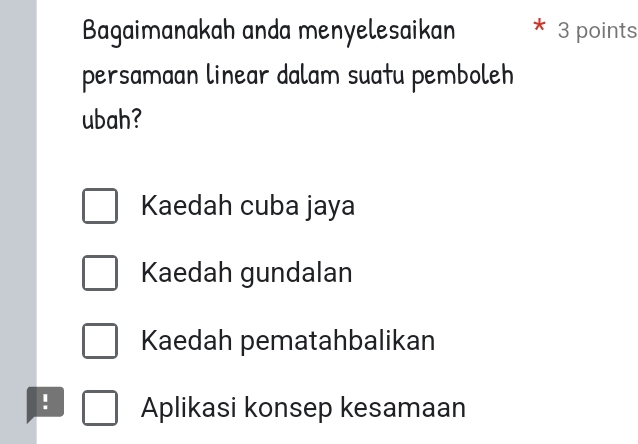This screenshot has width=638, height=444.
Task: Tick the Kaedah cuba jaya checkbox
Action: 99,207
